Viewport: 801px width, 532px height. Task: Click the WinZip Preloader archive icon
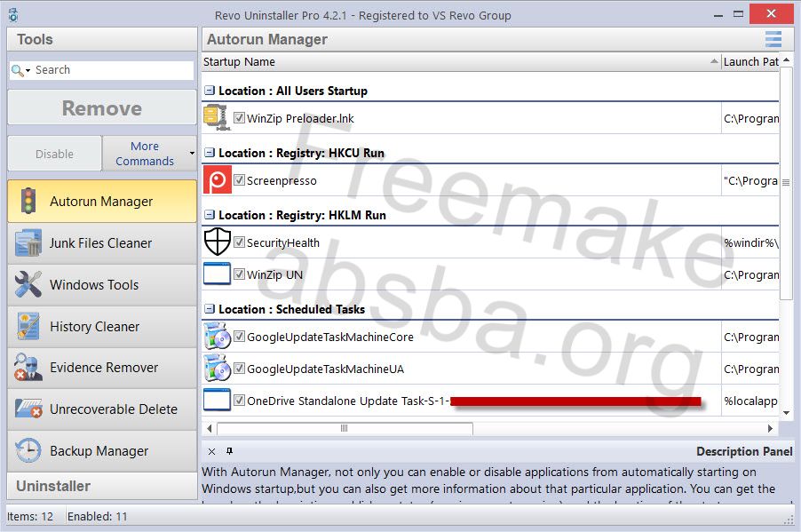216,117
